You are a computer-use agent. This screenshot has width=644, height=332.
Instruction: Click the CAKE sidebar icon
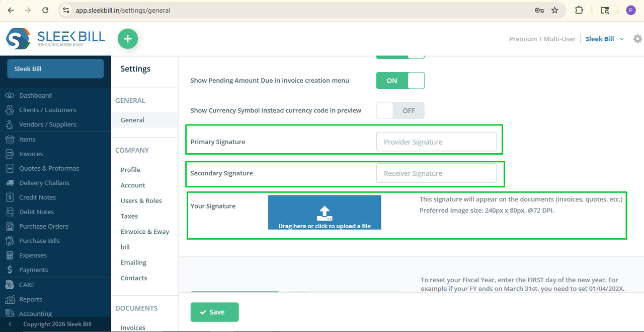point(10,285)
